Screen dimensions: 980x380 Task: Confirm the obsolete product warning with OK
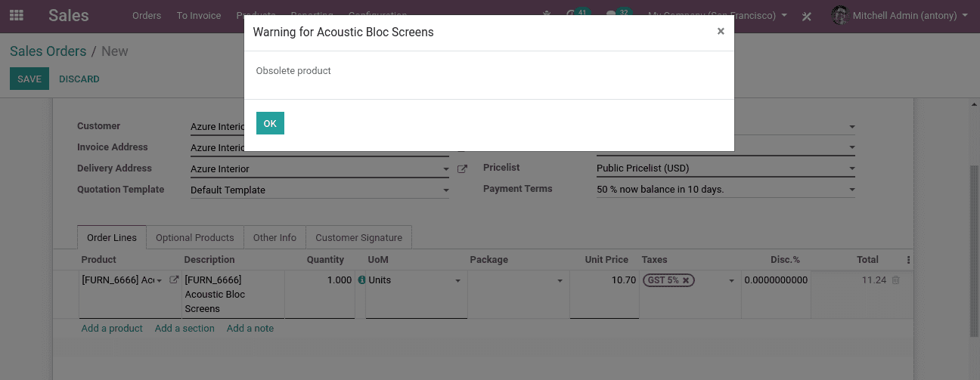270,123
